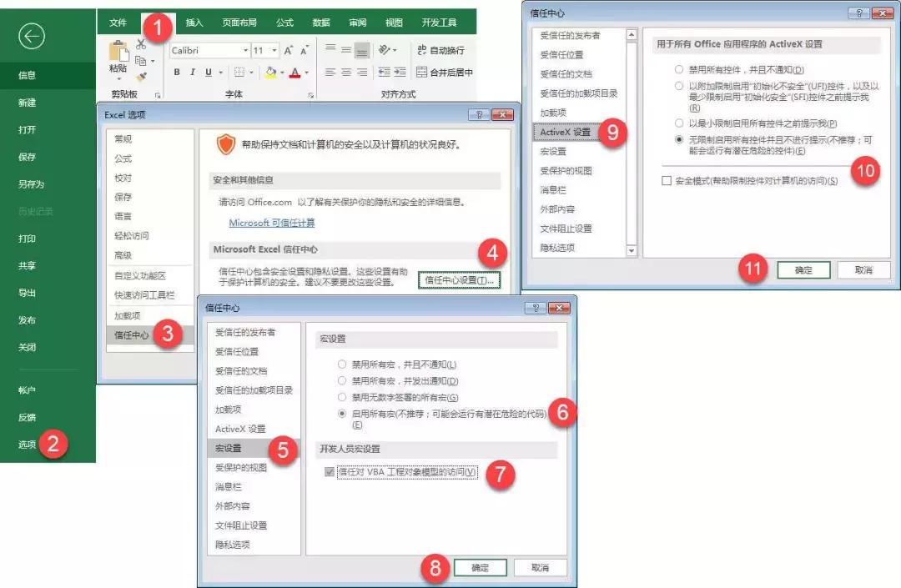The width and height of the screenshot is (901, 588).
Task: Click the Cut (scissors) icon
Action: (140, 43)
